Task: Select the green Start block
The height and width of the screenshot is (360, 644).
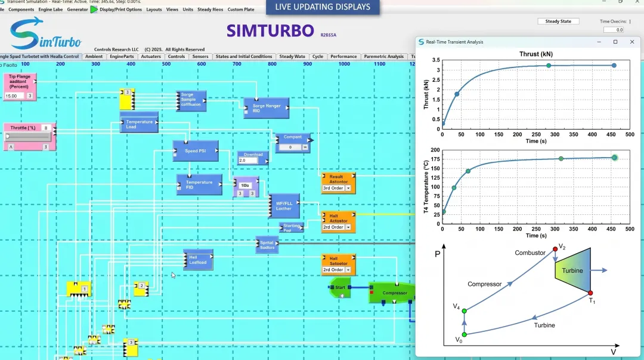Action: coord(340,288)
